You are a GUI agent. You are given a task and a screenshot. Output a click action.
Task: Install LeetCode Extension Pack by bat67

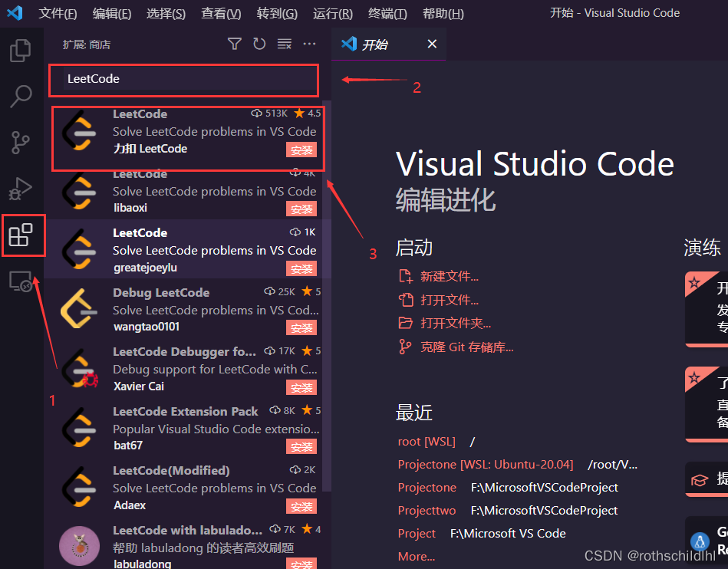tap(301, 447)
